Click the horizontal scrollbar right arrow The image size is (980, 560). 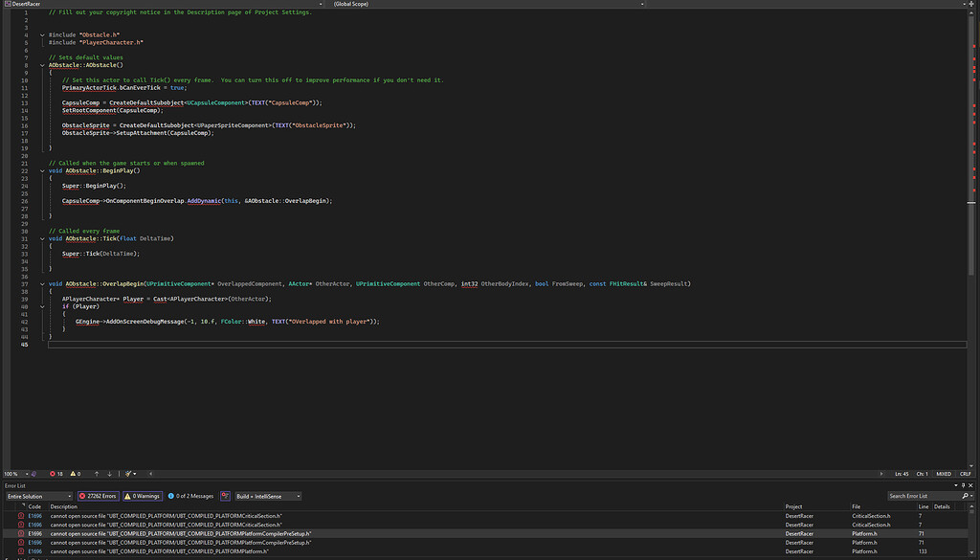pos(881,474)
